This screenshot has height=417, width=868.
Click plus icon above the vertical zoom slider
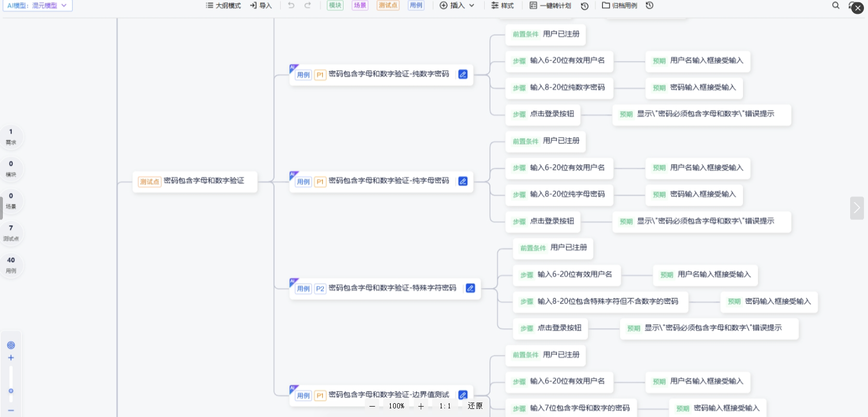click(x=10, y=358)
